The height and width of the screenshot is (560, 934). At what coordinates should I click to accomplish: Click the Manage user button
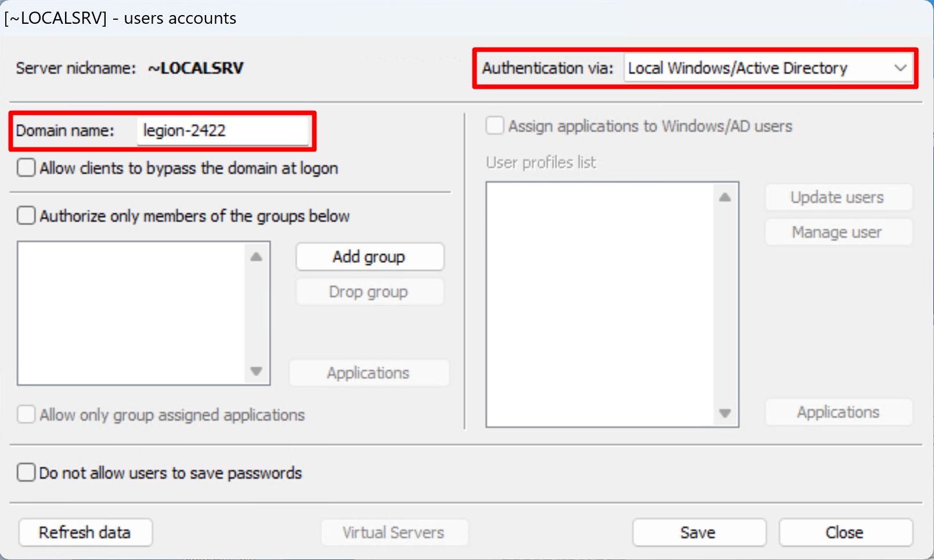(838, 233)
